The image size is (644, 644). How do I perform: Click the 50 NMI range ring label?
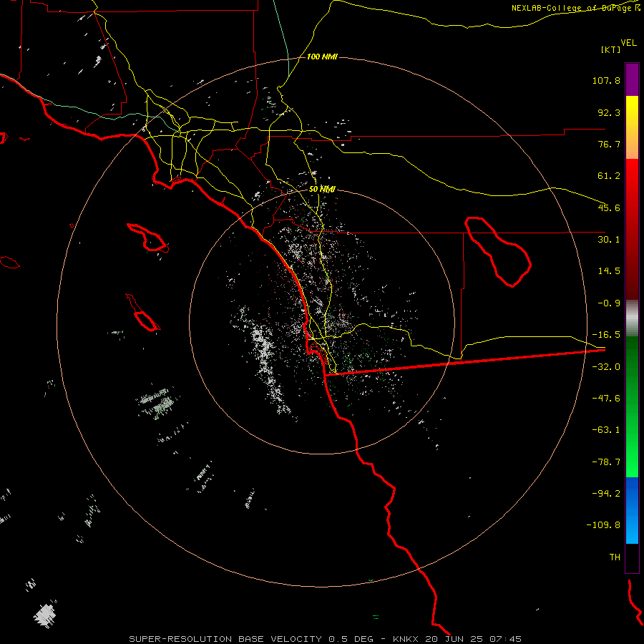[x=322, y=189]
